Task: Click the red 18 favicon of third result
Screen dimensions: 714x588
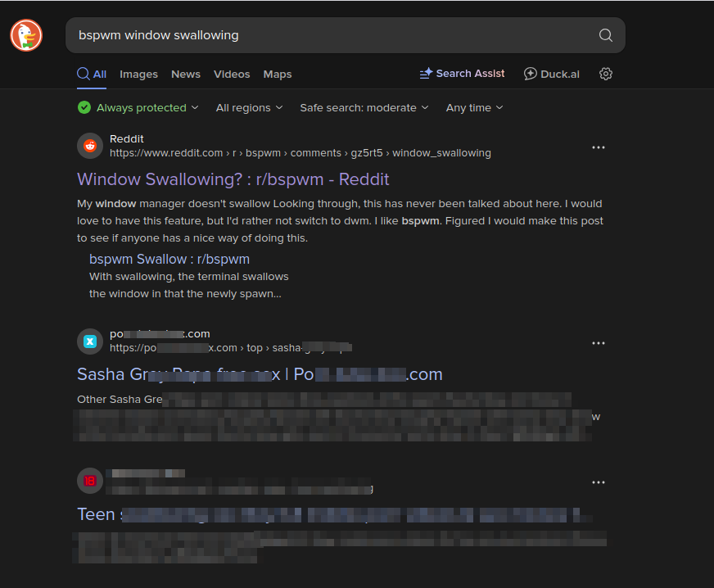Action: 90,481
